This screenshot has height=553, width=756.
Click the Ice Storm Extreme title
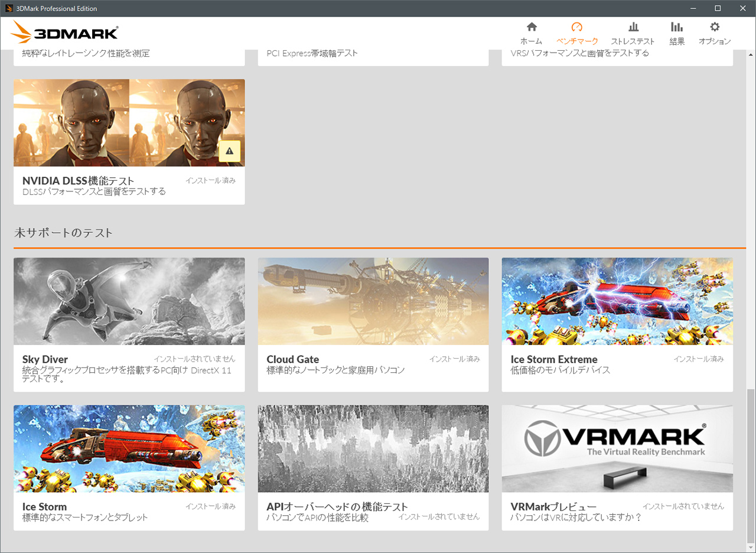(x=554, y=359)
